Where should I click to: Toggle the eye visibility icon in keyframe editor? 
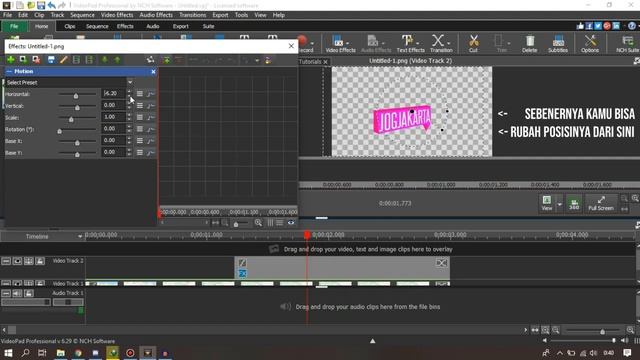[291, 222]
